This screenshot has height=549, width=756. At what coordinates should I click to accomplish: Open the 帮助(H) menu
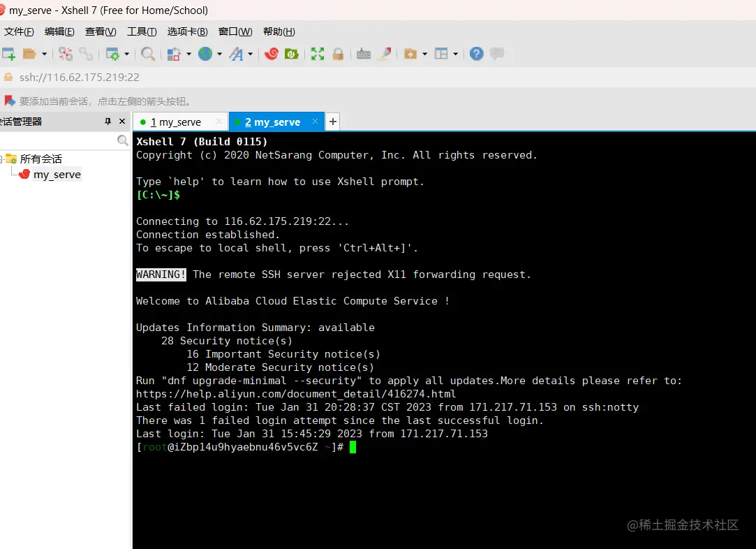(279, 32)
